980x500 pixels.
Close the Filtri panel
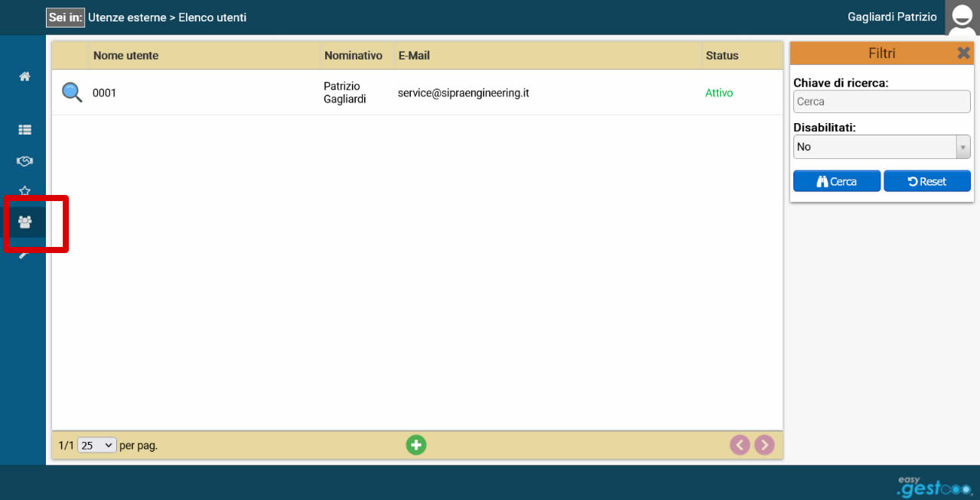point(963,53)
